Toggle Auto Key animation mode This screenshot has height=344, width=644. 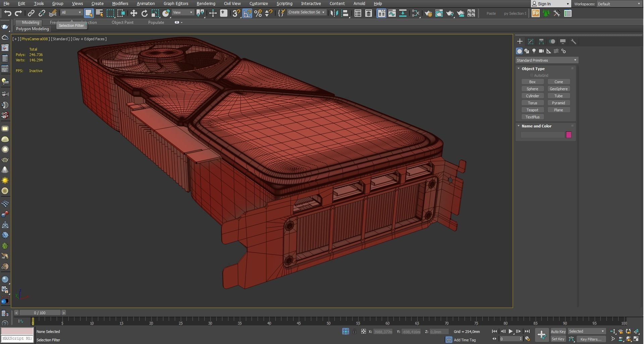558,331
